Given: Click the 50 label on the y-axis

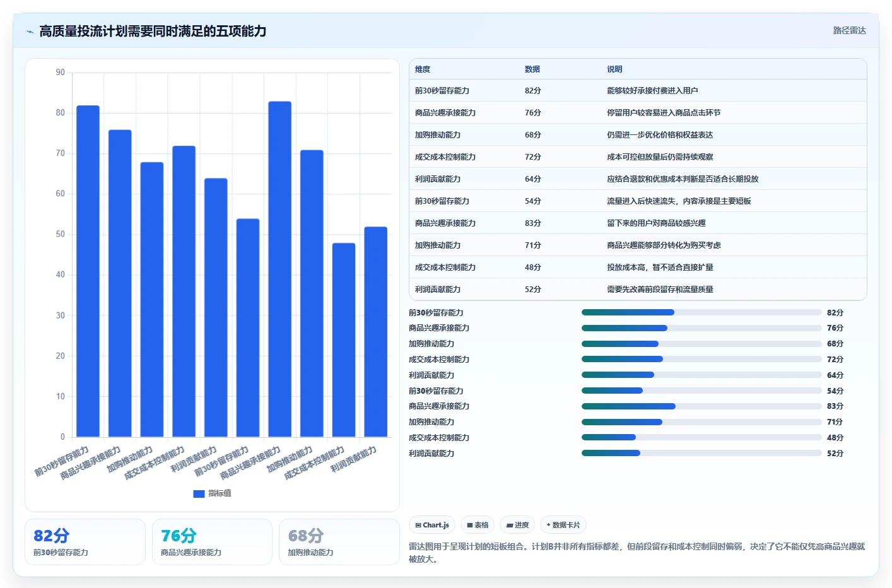Looking at the screenshot, I should click(60, 234).
